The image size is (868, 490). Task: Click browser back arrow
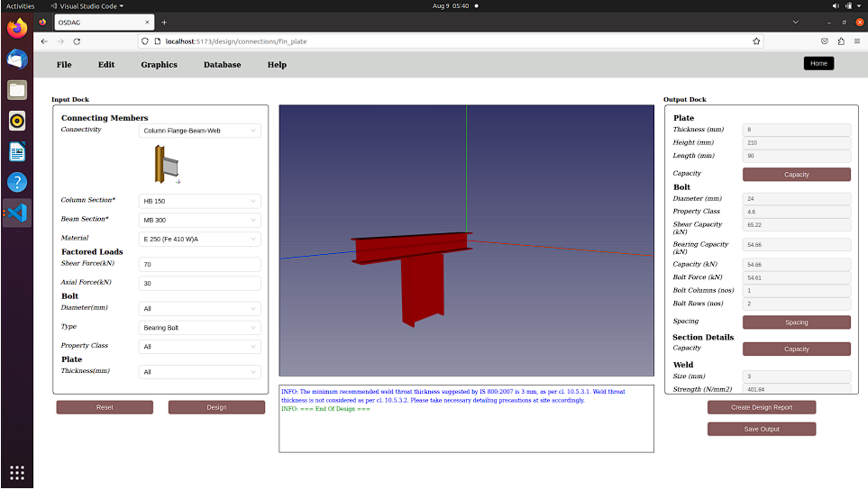coord(44,41)
